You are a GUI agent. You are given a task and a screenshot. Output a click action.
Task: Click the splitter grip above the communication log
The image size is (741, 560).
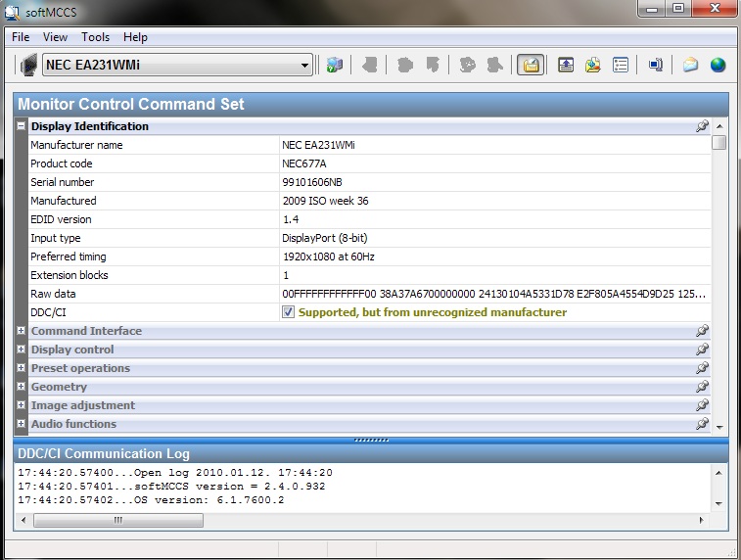point(371,440)
